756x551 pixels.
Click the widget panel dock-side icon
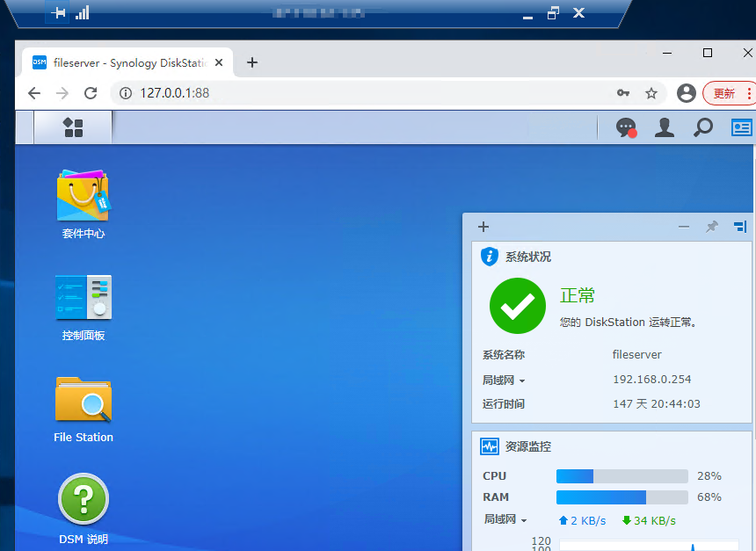click(x=740, y=226)
